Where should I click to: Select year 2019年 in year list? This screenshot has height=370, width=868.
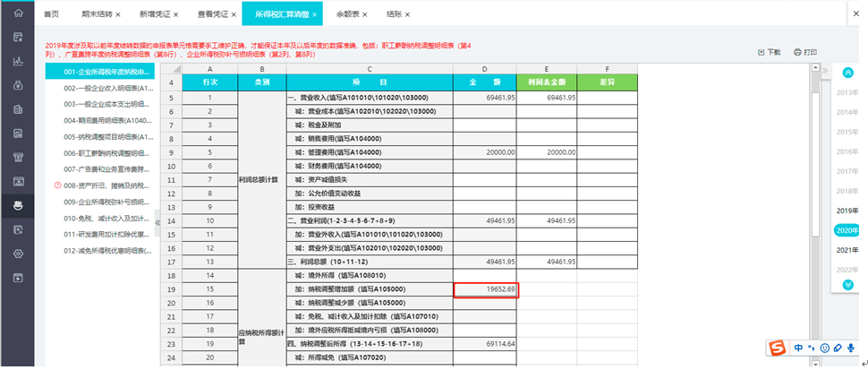[847, 211]
